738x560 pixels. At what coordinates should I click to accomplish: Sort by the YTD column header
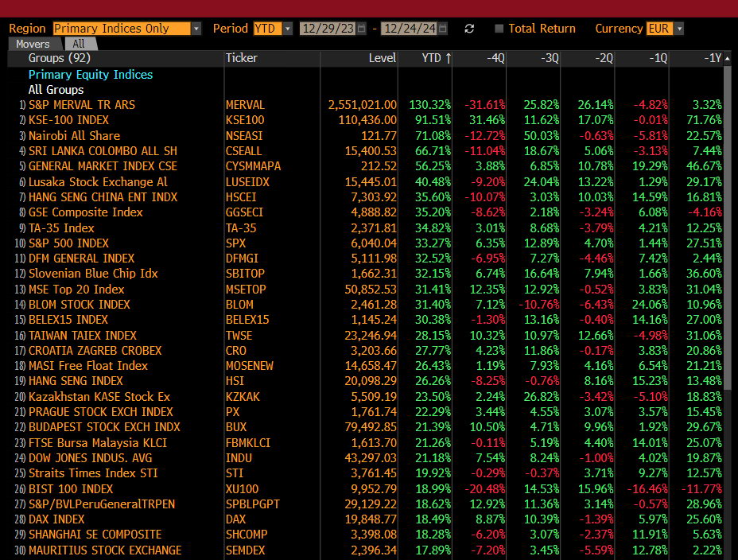pos(436,58)
